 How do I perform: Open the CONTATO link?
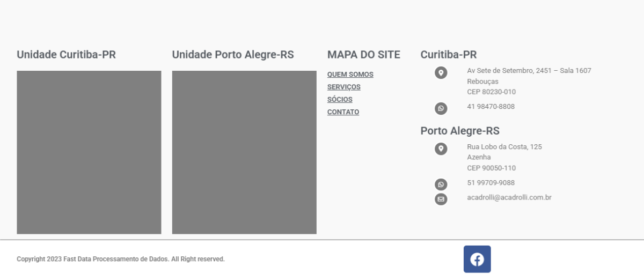[343, 112]
